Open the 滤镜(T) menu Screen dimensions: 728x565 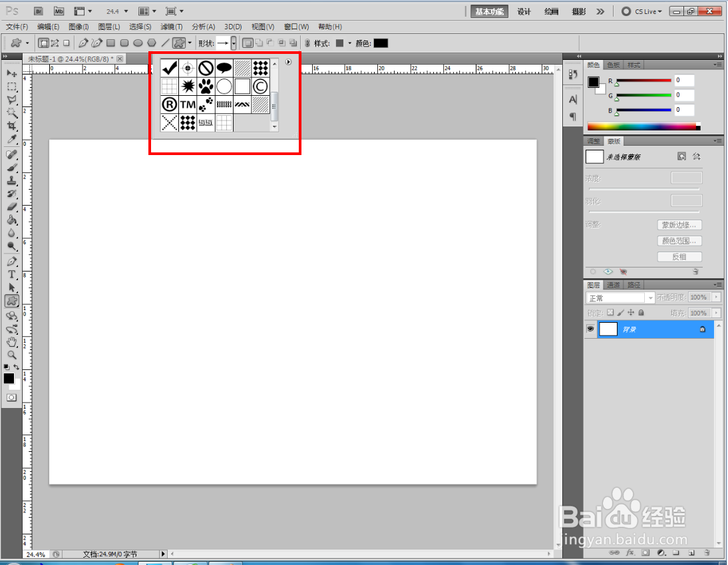[x=171, y=27]
